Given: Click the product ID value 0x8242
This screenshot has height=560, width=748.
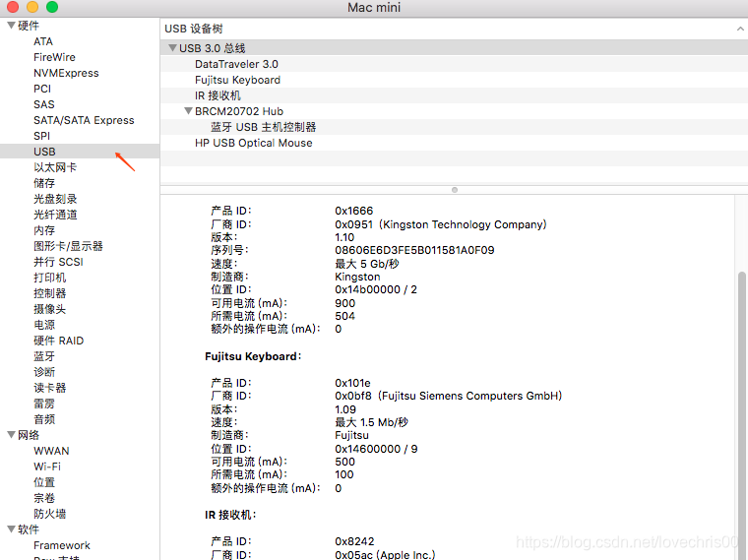Looking at the screenshot, I should coord(354,541).
